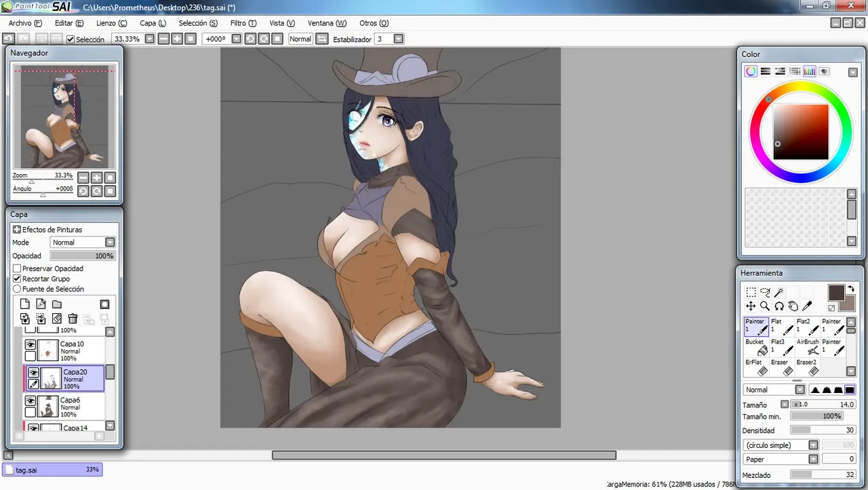Screen dimensions: 868x490
Task: Click inside the color saturation square
Action: [801, 131]
